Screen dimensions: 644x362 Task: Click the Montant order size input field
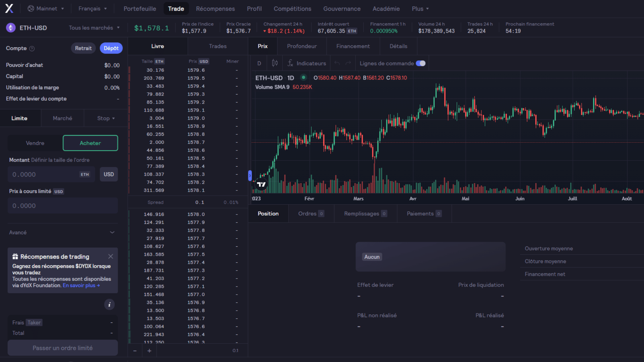coord(51,174)
